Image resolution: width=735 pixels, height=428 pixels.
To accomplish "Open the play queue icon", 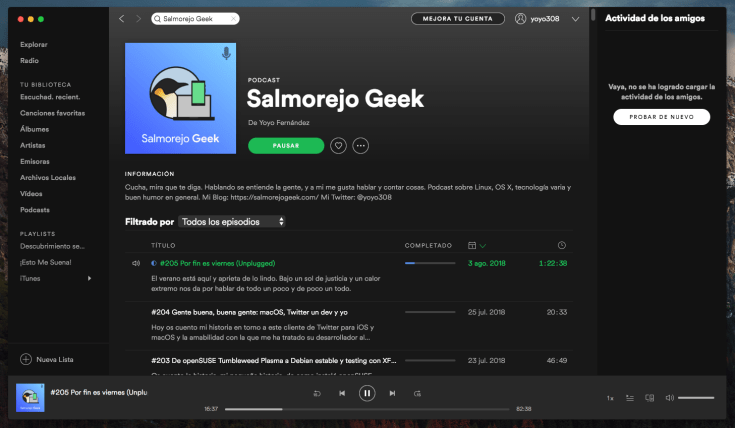I will (x=630, y=398).
